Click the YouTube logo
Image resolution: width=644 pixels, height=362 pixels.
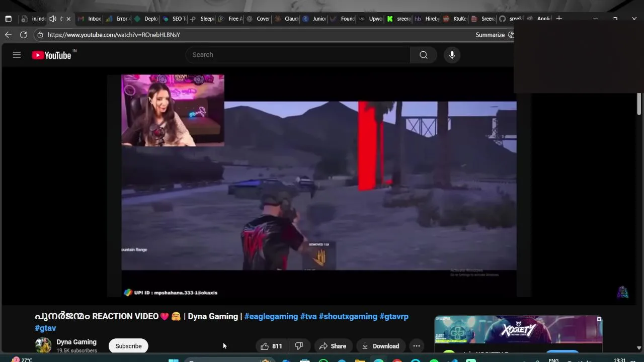click(x=52, y=55)
